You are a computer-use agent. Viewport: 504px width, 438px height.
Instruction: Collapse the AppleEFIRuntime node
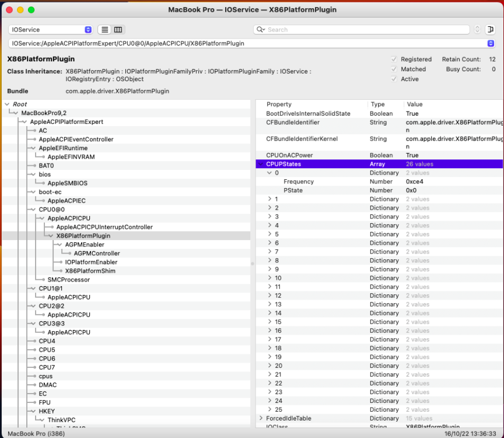pos(33,148)
